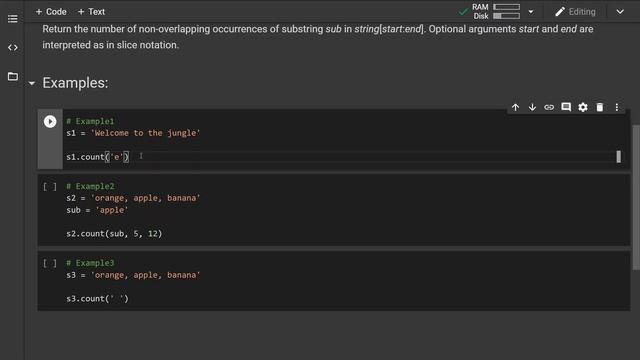Add a new Text cell
The width and height of the screenshot is (640, 360).
91,12
